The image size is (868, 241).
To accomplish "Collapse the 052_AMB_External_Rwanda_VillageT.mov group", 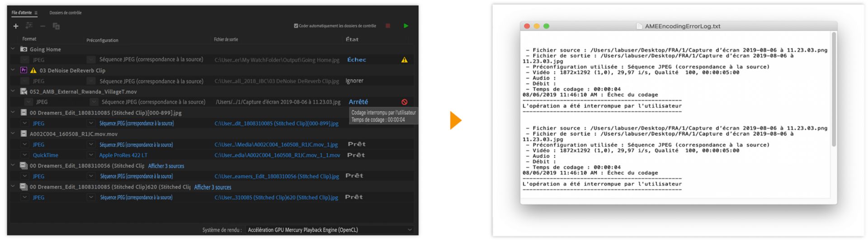I will (13, 91).
